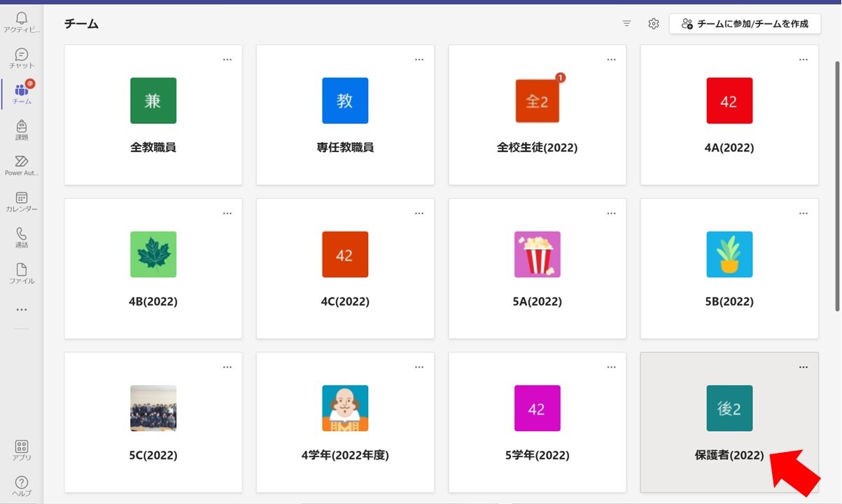
Task: Show more apps via sidebar ellipsis
Action: click(22, 309)
